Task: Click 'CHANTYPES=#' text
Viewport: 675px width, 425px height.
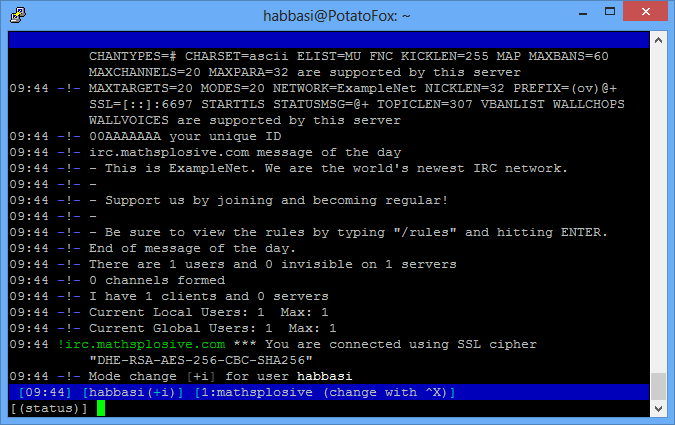Action: 133,56
